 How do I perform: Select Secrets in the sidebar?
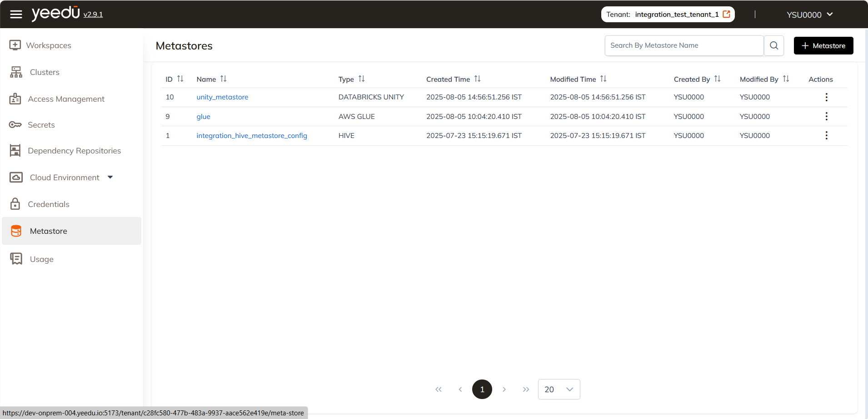click(41, 125)
